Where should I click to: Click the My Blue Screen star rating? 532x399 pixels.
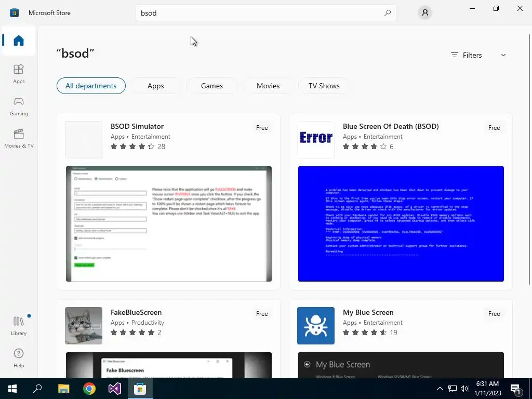click(x=365, y=332)
